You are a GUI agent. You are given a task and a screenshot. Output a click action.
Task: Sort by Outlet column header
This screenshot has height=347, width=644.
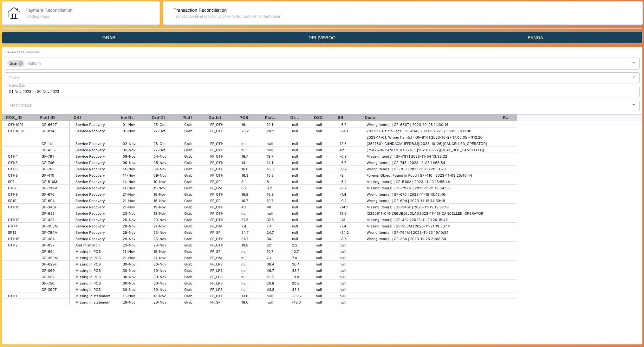click(215, 118)
